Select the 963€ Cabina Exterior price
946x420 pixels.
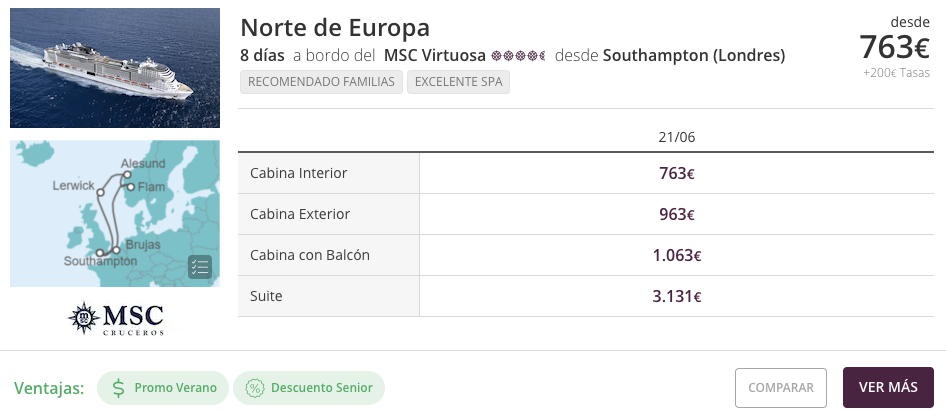(x=676, y=215)
